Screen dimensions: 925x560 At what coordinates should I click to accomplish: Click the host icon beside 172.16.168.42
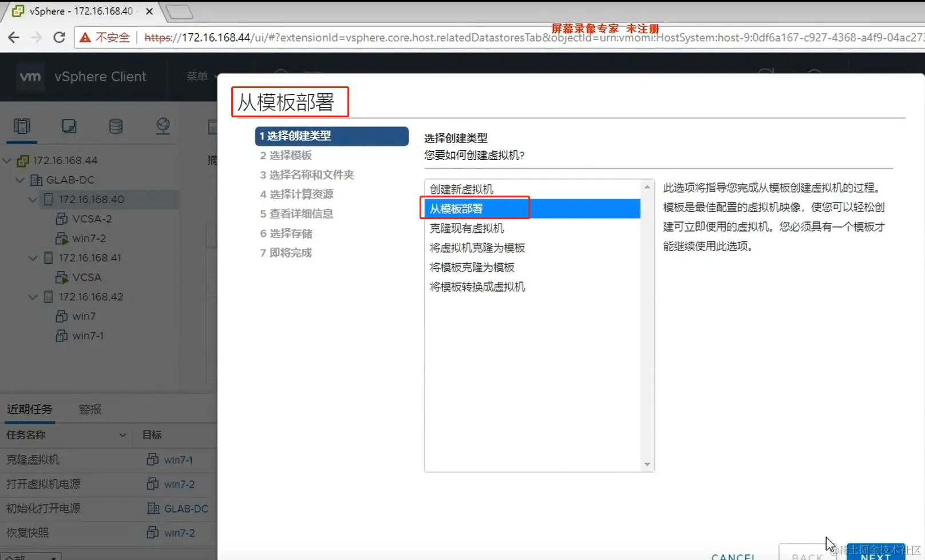pyautogui.click(x=49, y=297)
